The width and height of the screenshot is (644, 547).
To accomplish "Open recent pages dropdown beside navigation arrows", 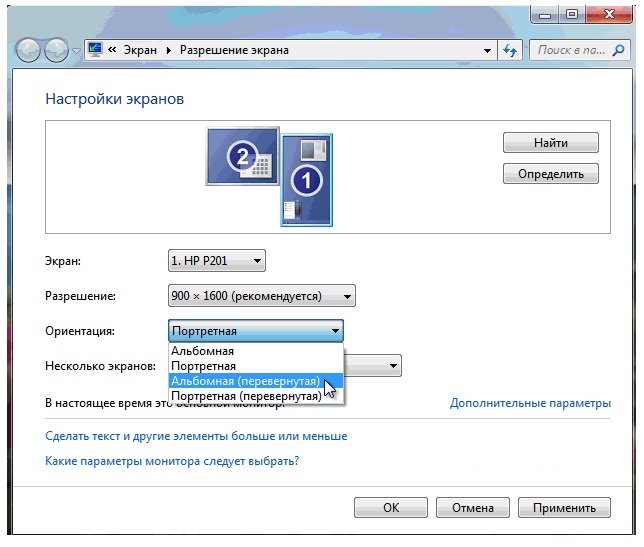I will 76,51.
